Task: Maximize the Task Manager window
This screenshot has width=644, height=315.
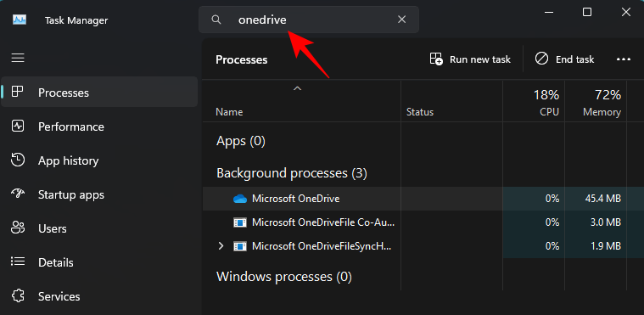Action: (587, 13)
